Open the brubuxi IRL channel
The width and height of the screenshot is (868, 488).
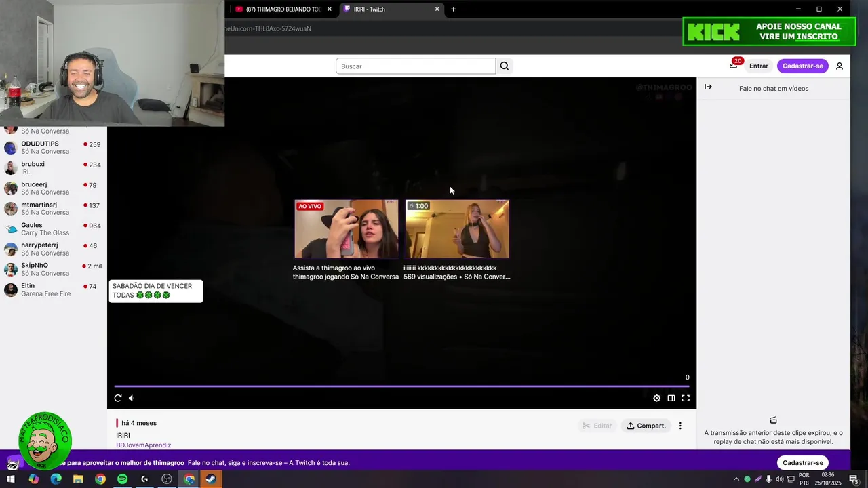tap(53, 168)
